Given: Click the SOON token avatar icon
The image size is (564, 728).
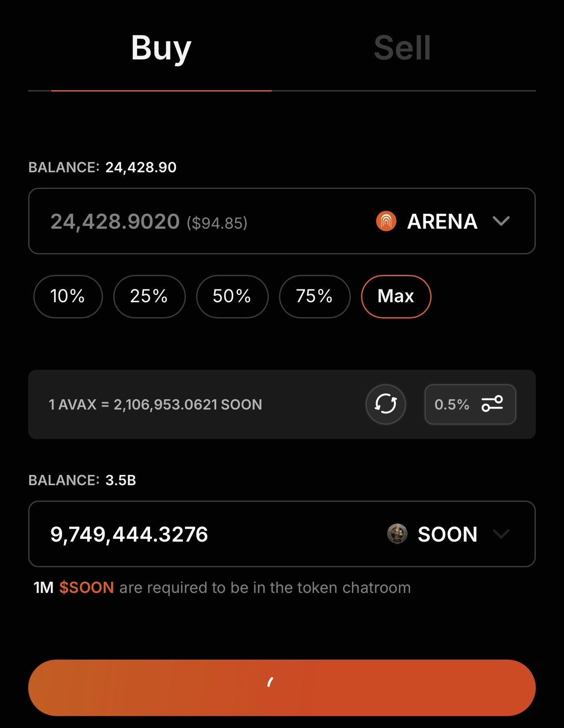Looking at the screenshot, I should pyautogui.click(x=397, y=534).
